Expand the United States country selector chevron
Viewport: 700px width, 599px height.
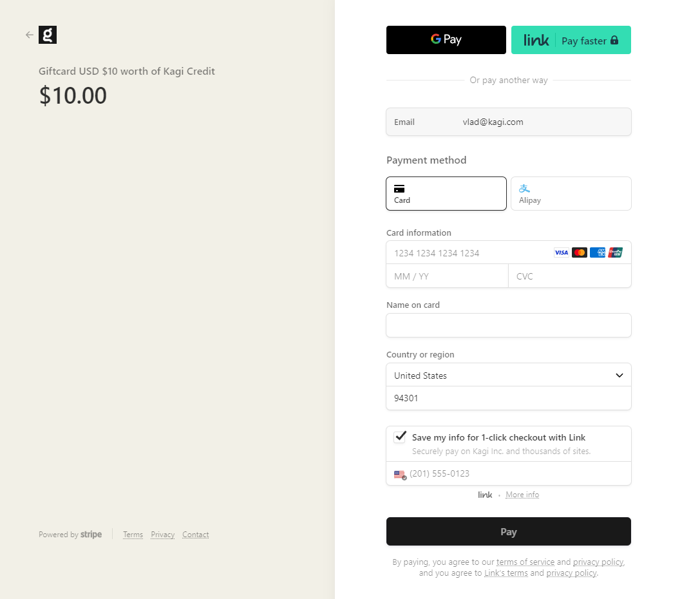point(619,375)
